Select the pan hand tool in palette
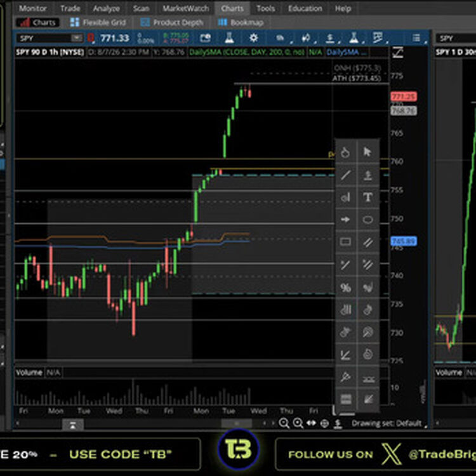 tap(345, 152)
